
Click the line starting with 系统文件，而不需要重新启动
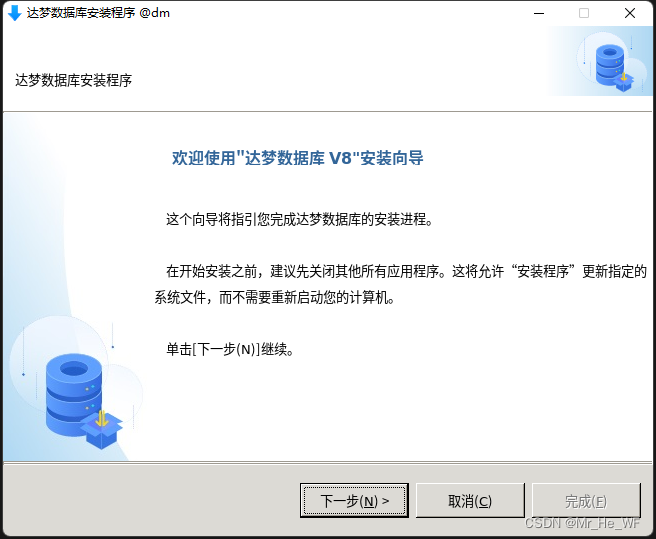275,298
